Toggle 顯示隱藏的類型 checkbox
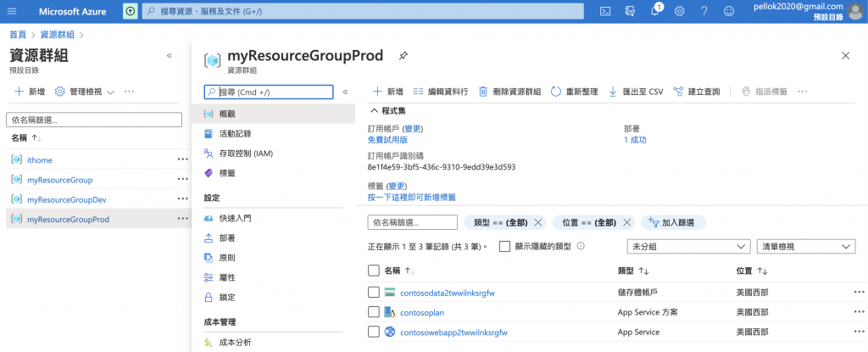Image resolution: width=868 pixels, height=352 pixels. (504, 246)
